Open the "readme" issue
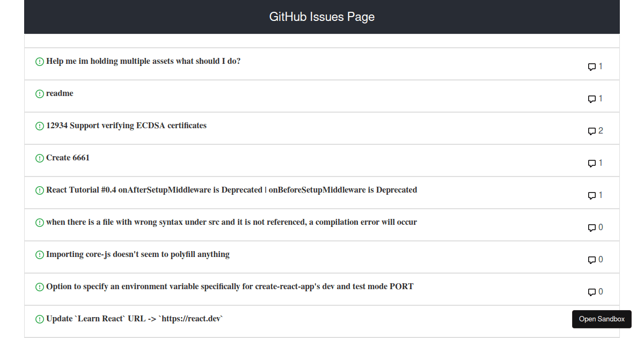Screen dimensions: 644x338 coord(60,93)
